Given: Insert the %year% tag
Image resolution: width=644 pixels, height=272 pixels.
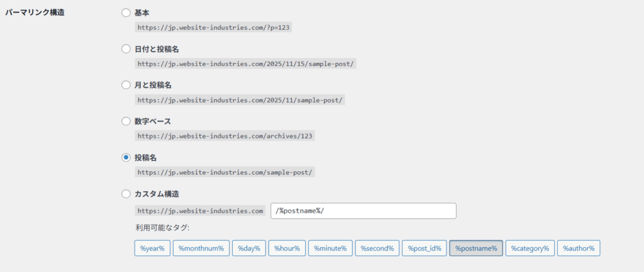Looking at the screenshot, I should pos(152,248).
